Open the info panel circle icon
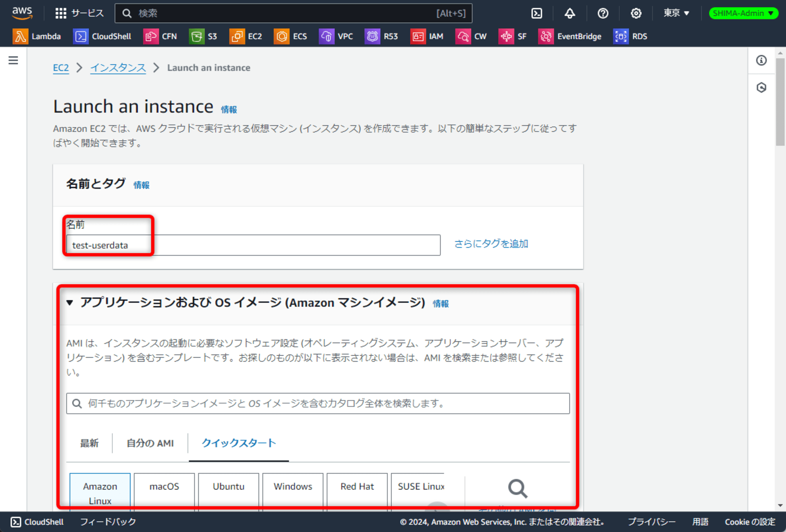Viewport: 786px width, 532px height. click(761, 60)
